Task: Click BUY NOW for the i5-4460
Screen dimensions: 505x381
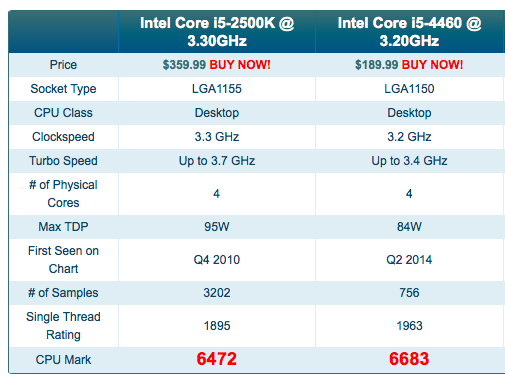Action: click(432, 65)
